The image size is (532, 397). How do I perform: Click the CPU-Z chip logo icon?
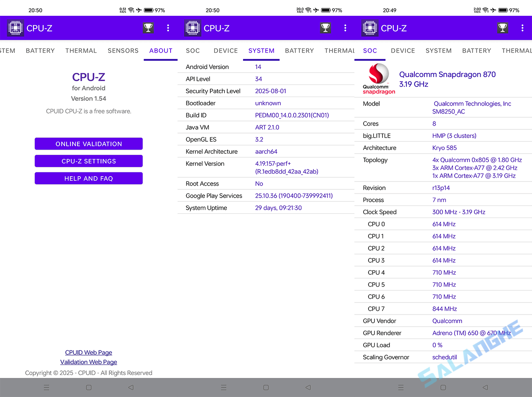(x=15, y=28)
